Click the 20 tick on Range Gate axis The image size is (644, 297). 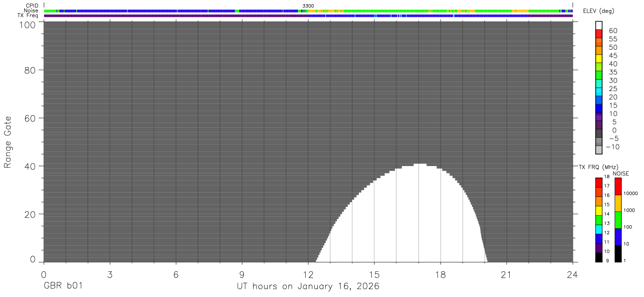click(x=30, y=214)
